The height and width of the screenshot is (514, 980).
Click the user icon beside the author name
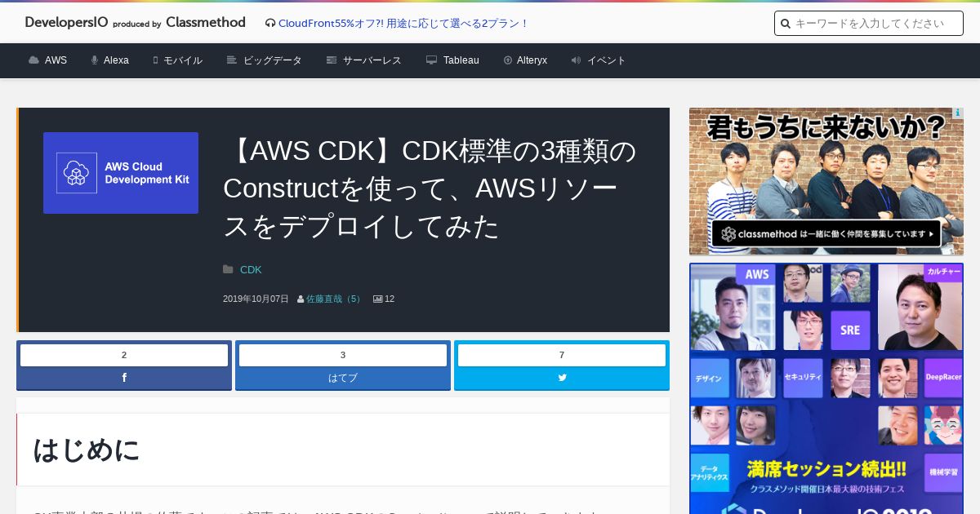pyautogui.click(x=301, y=299)
